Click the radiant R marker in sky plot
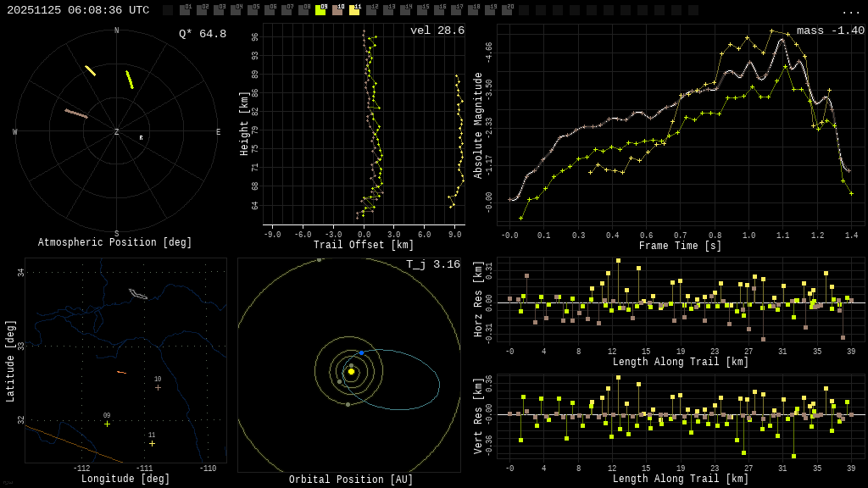Image resolution: width=868 pixels, height=488 pixels. pos(141,137)
